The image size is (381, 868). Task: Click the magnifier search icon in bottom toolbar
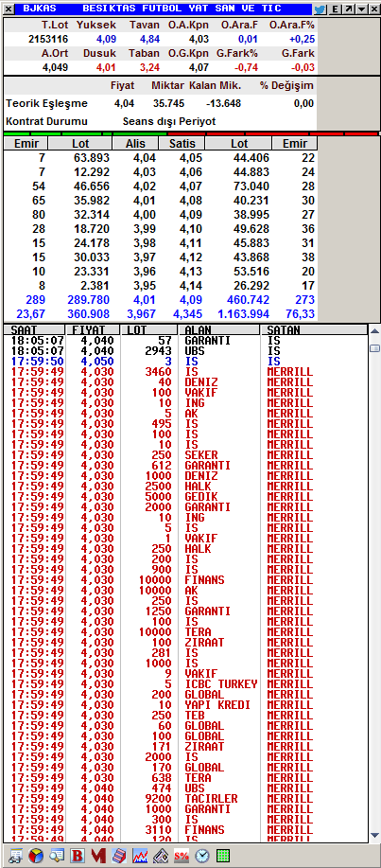pyautogui.click(x=57, y=856)
